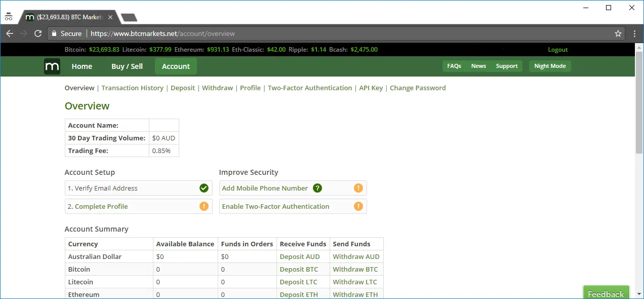Click the BTC Markets logo icon
644x299 pixels.
52,66
